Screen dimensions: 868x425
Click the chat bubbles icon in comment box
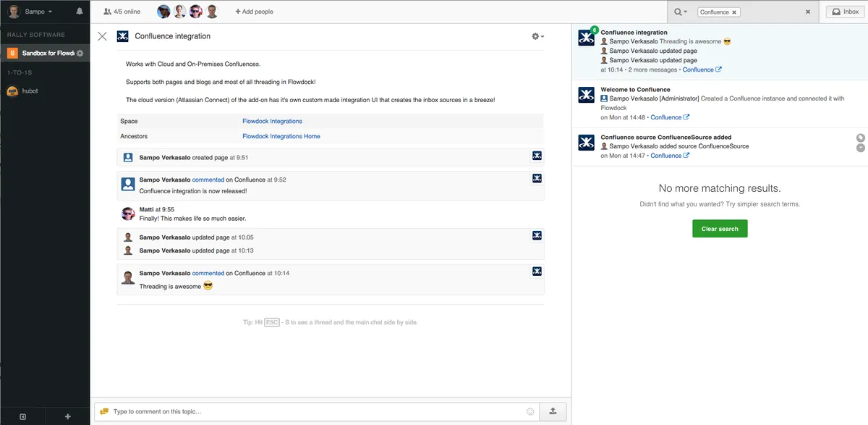[104, 411]
